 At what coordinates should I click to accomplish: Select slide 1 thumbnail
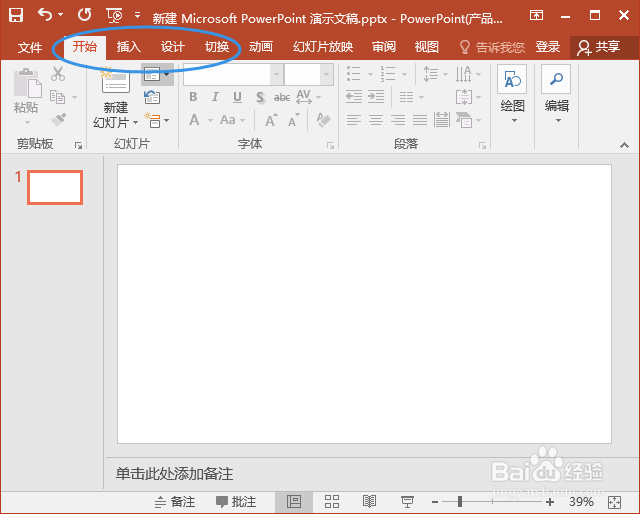pos(55,187)
